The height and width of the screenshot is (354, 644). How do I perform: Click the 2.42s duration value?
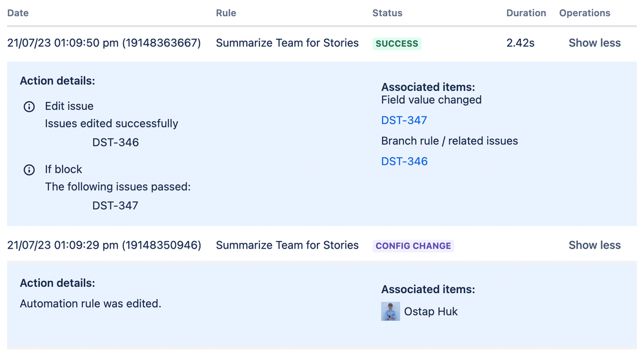(520, 43)
